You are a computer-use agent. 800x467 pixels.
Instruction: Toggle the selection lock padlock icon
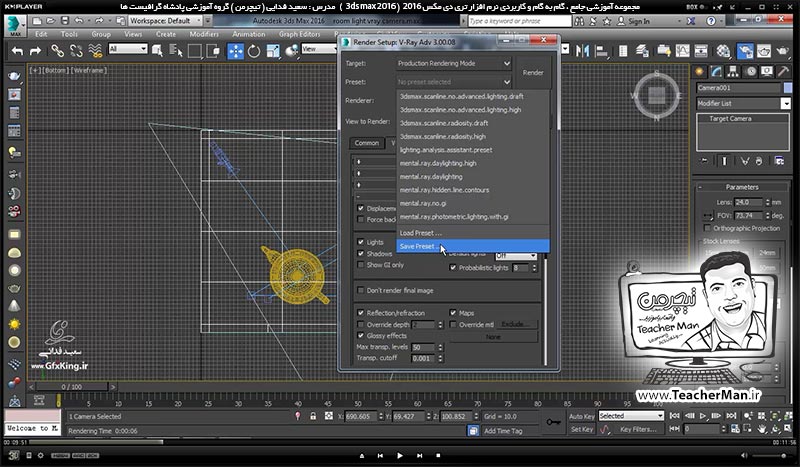pos(313,416)
